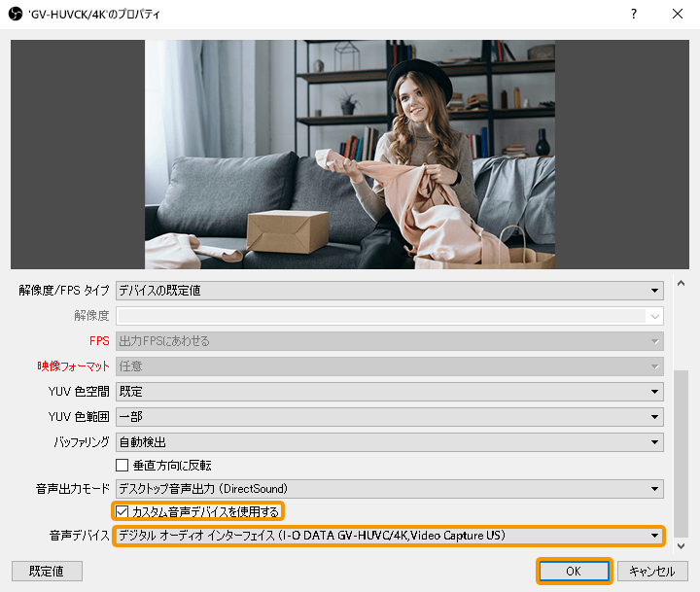Viewport: 700px width, 592px height.
Task: Click the 音声出力モード label
Action: tap(73, 489)
